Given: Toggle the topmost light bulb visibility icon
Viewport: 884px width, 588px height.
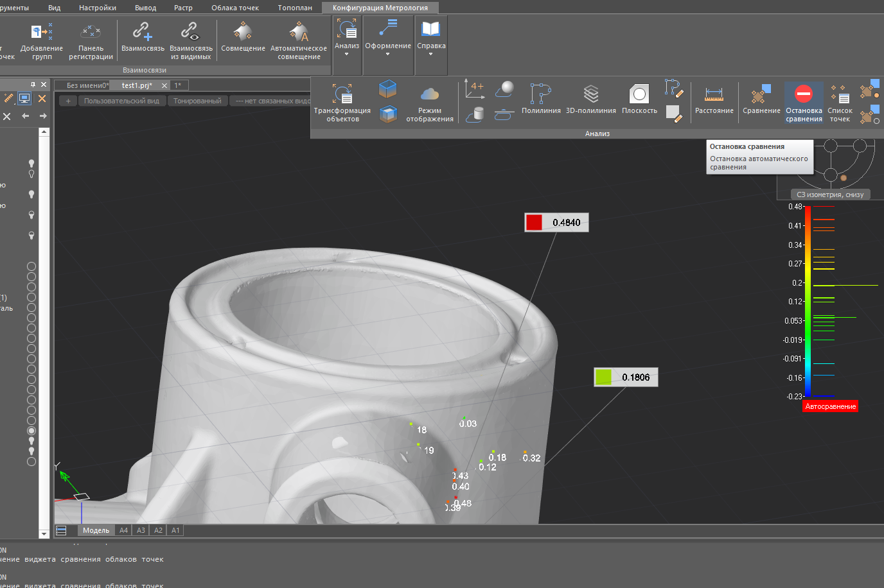Looking at the screenshot, I should click(x=31, y=164).
